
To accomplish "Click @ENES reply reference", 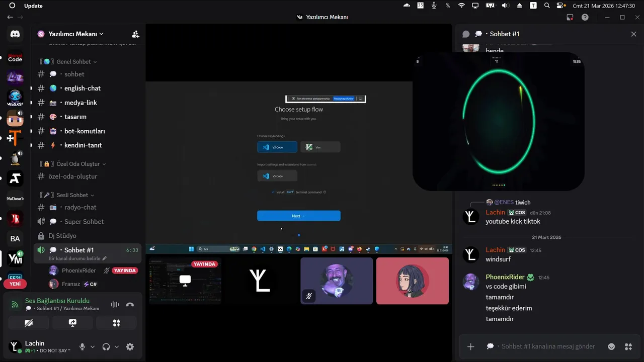I will (504, 202).
